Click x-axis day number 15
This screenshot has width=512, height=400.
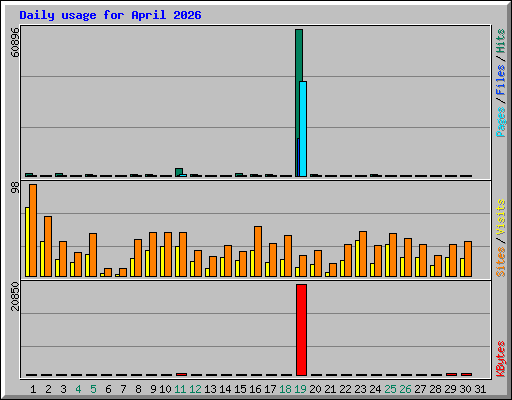tap(240, 389)
